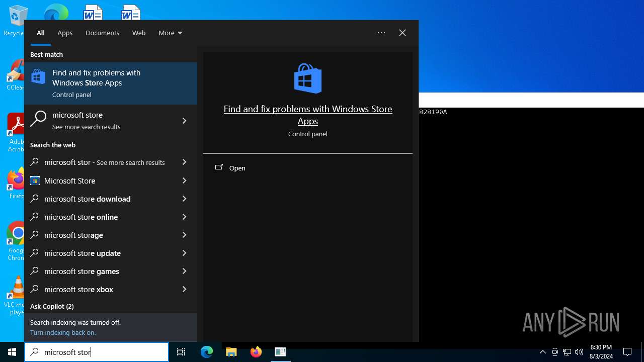Click the 'Ask Copilot (2)' section header

pyautogui.click(x=52, y=306)
